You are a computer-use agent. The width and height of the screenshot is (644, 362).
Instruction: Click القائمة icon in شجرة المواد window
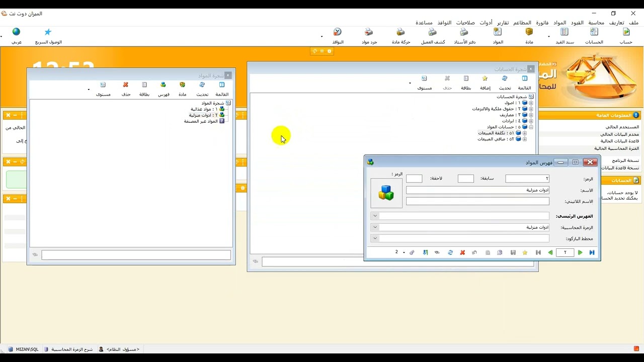coord(222,89)
